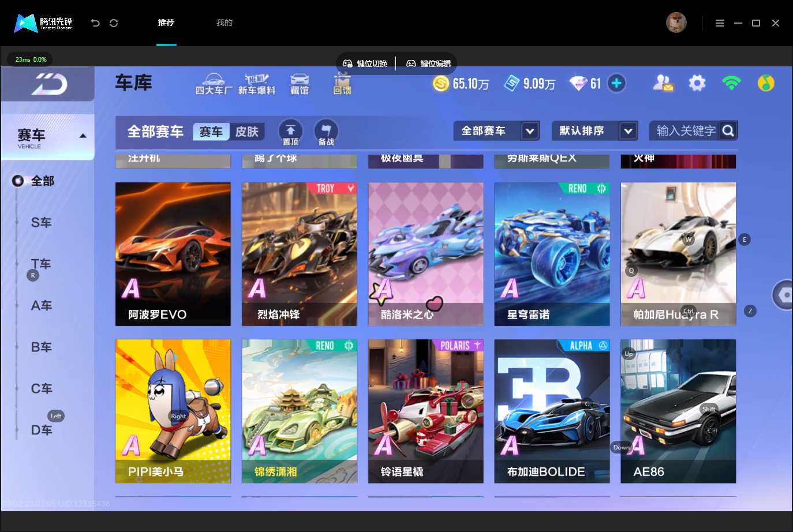Click the gold coin balance 65.10万
Viewport: 793px width, 532px height.
461,84
